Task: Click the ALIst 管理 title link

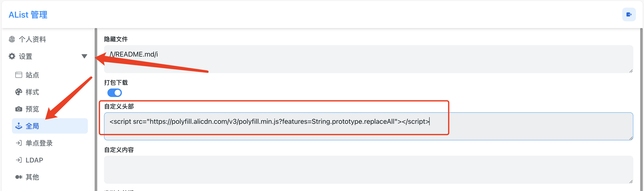Action: click(28, 15)
